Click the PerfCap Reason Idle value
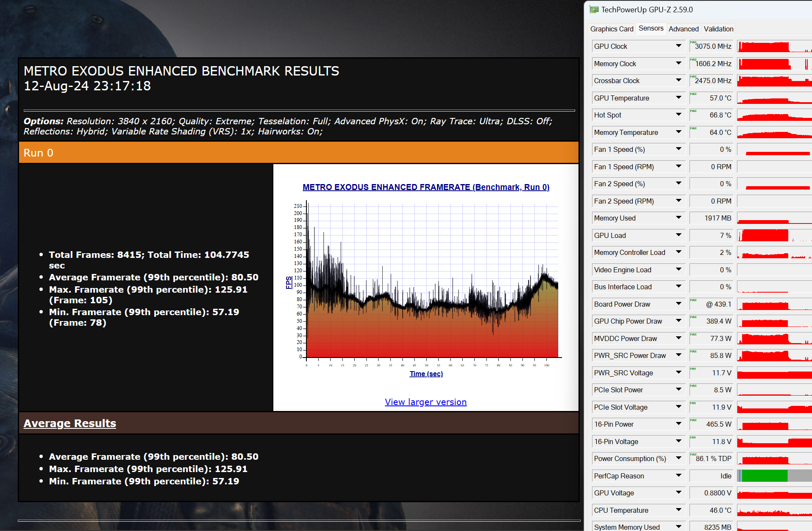Image resolution: width=812 pixels, height=531 pixels. point(711,476)
